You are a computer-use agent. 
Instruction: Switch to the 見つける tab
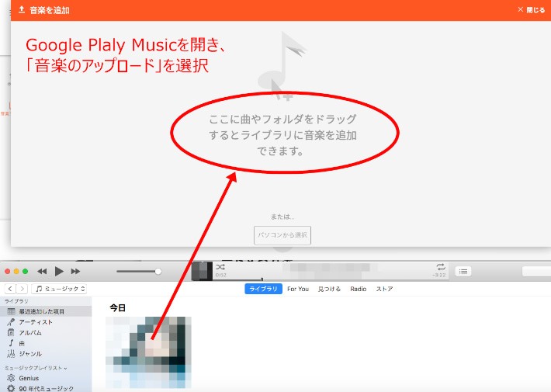click(329, 289)
